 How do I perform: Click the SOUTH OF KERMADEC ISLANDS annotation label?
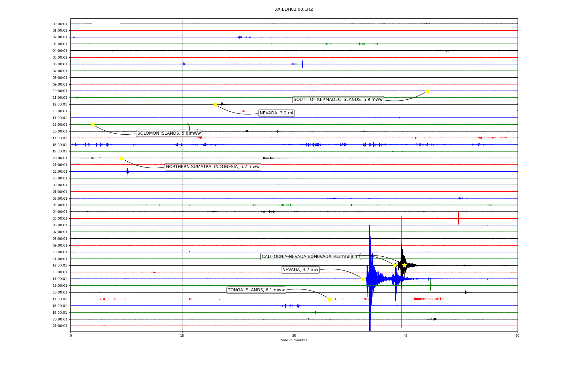tap(338, 100)
